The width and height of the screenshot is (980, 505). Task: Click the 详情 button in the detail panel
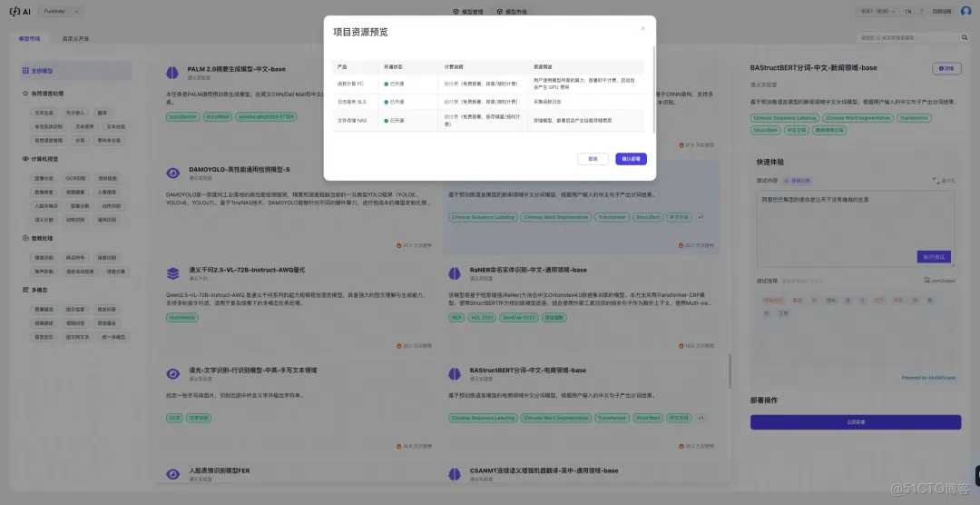[x=946, y=68]
